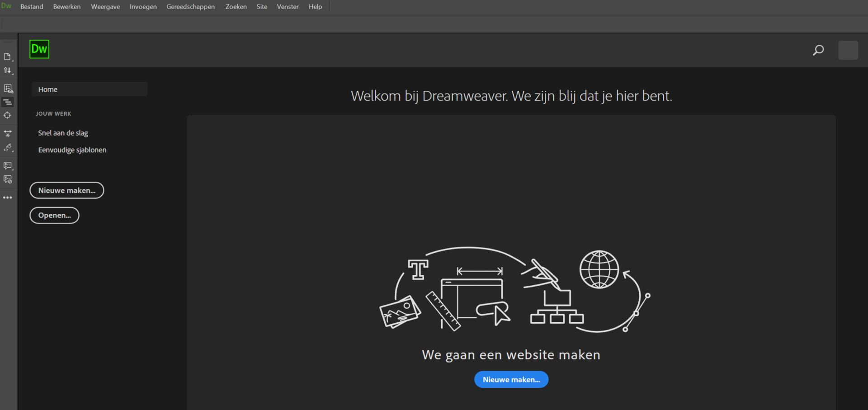Select the collapse code asterisk icon
The image size is (868, 410).
[x=7, y=134]
